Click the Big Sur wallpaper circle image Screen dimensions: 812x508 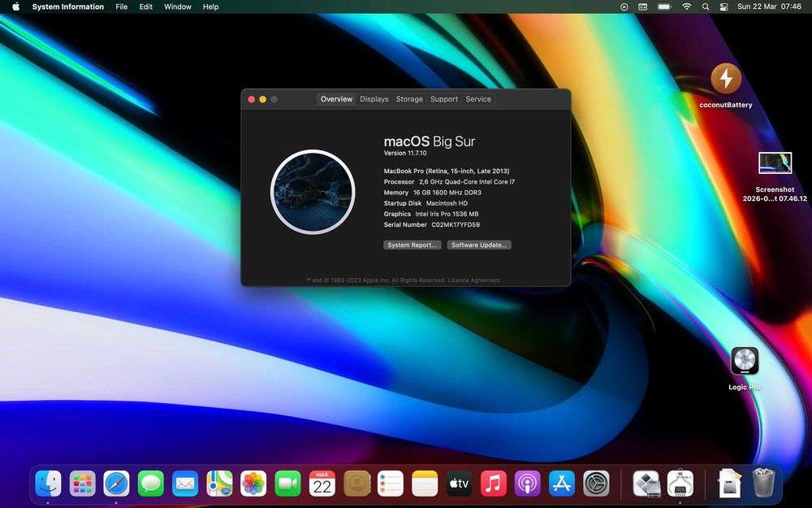click(x=313, y=192)
